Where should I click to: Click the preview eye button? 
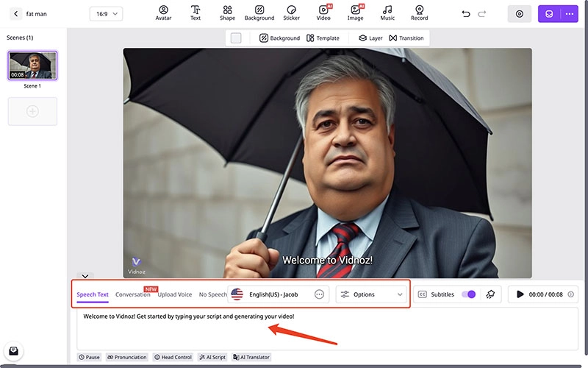(x=520, y=14)
